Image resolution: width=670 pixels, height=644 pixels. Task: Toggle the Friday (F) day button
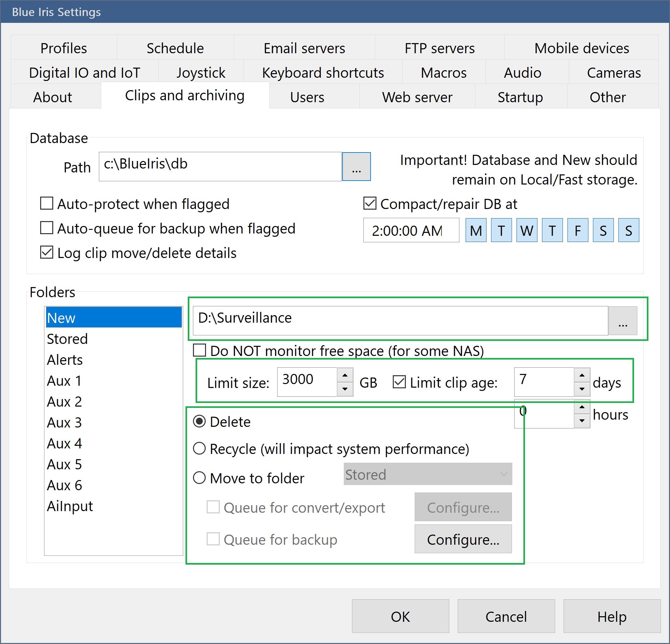tap(578, 230)
